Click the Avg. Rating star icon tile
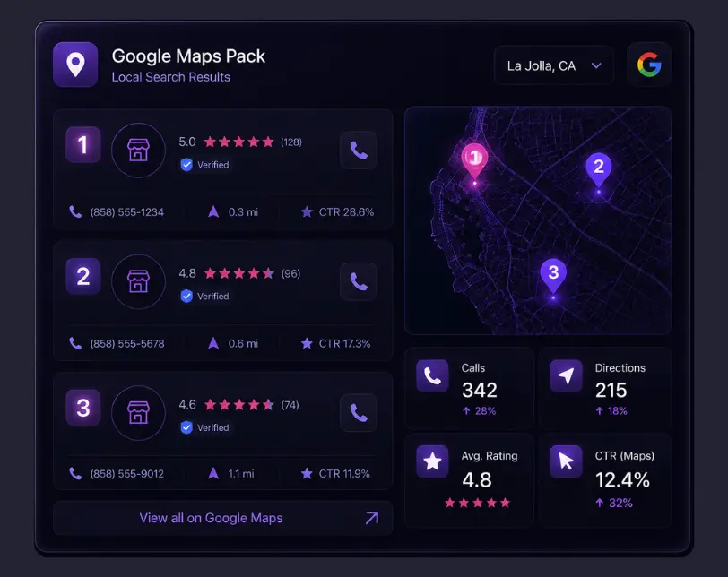The width and height of the screenshot is (728, 577). point(432,461)
